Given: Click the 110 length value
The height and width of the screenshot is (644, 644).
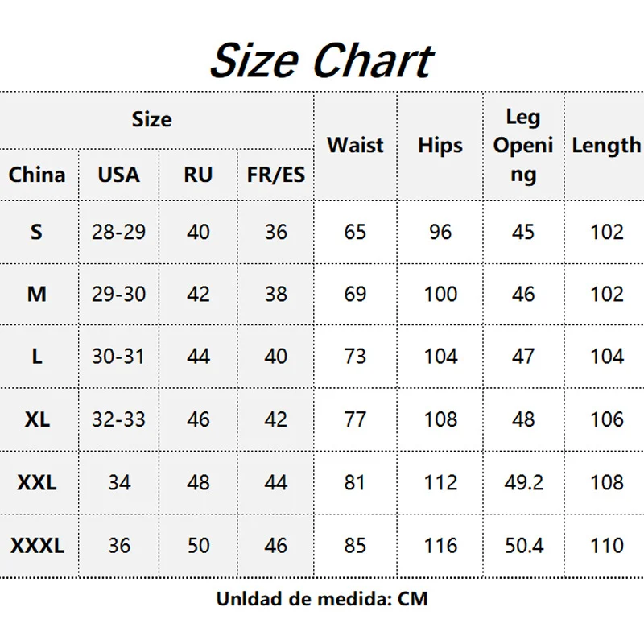Looking at the screenshot, I should 606,546.
